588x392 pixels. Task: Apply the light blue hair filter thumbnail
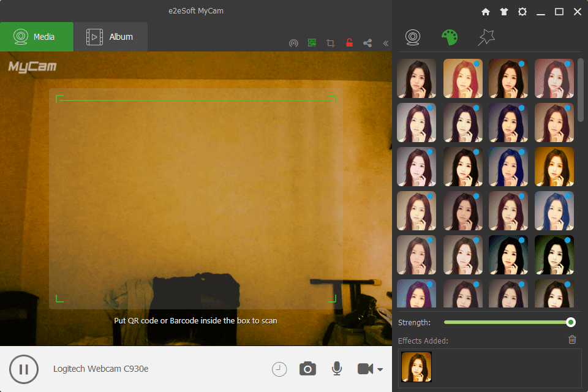click(x=554, y=211)
